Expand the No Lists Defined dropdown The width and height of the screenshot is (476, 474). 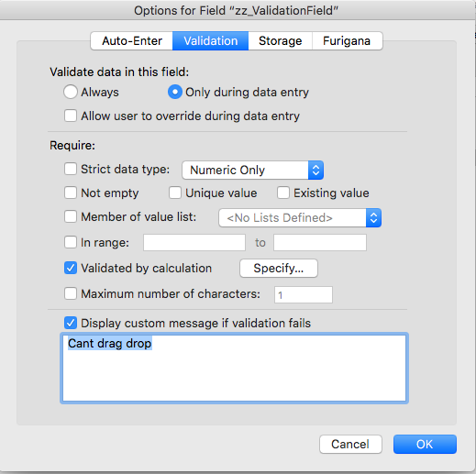pyautogui.click(x=300, y=218)
